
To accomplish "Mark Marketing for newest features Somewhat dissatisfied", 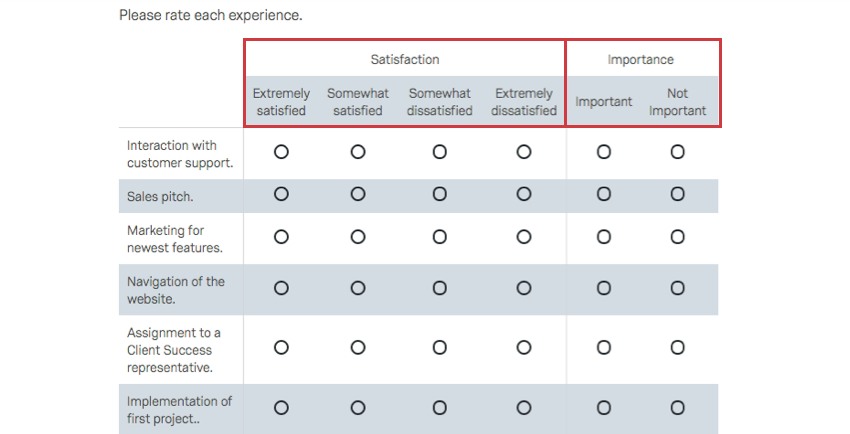I will [439, 237].
